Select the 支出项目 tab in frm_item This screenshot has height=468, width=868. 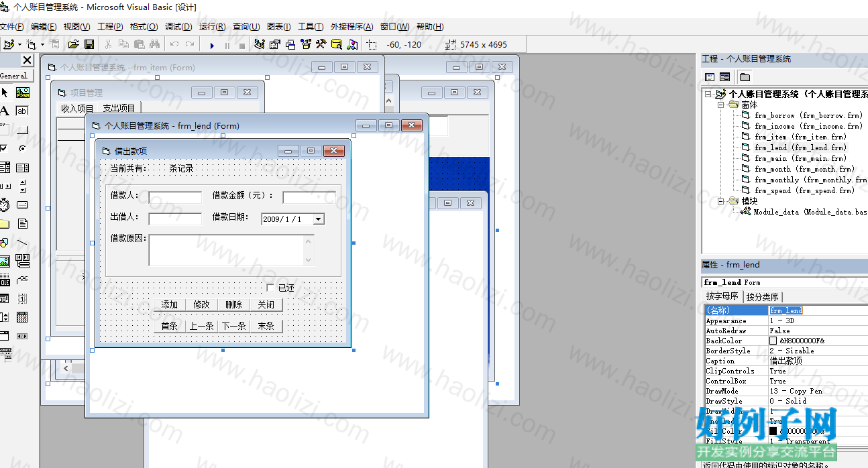tap(119, 108)
